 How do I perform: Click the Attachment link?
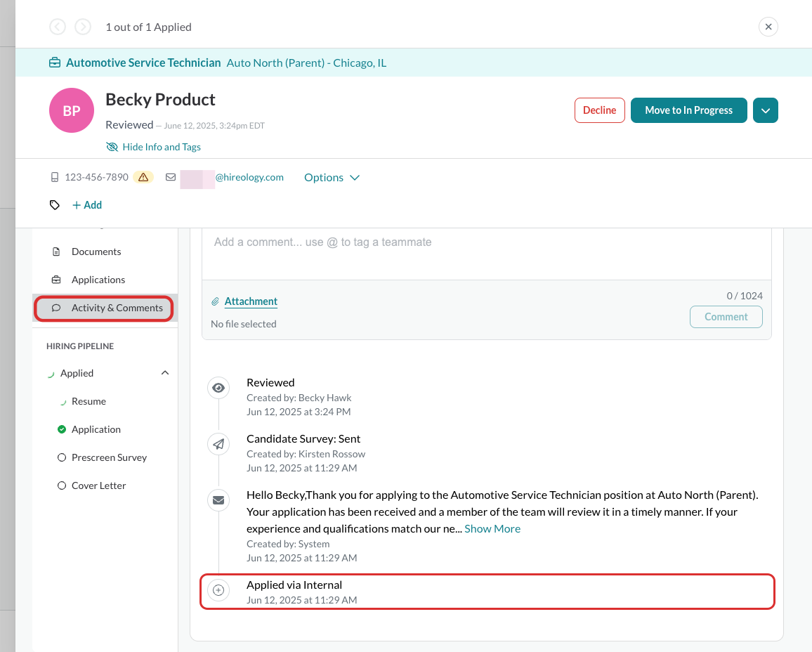coord(251,301)
